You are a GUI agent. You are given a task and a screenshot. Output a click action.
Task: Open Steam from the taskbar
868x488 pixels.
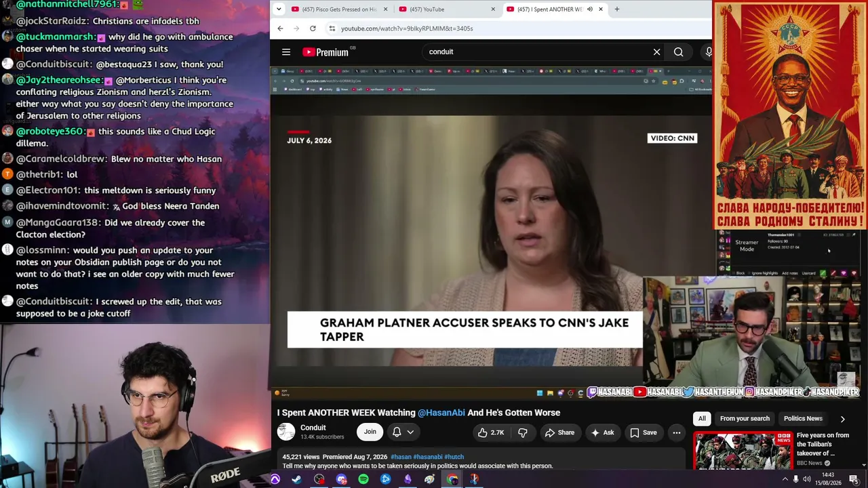click(296, 480)
